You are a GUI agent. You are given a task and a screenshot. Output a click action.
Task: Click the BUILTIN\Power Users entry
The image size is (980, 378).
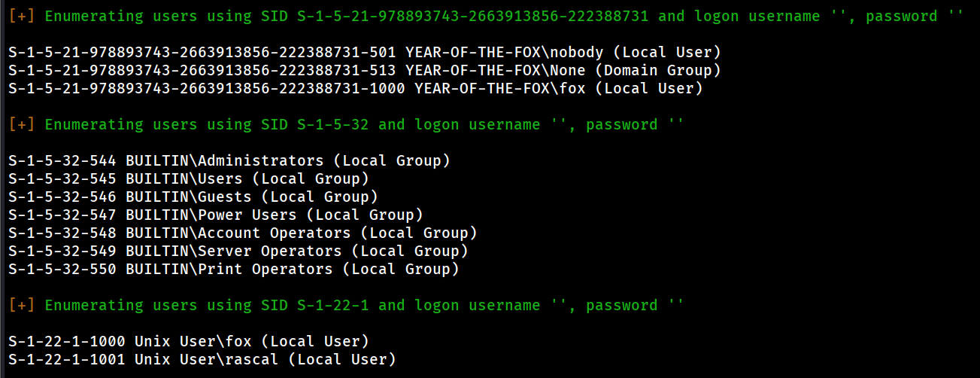[215, 215]
